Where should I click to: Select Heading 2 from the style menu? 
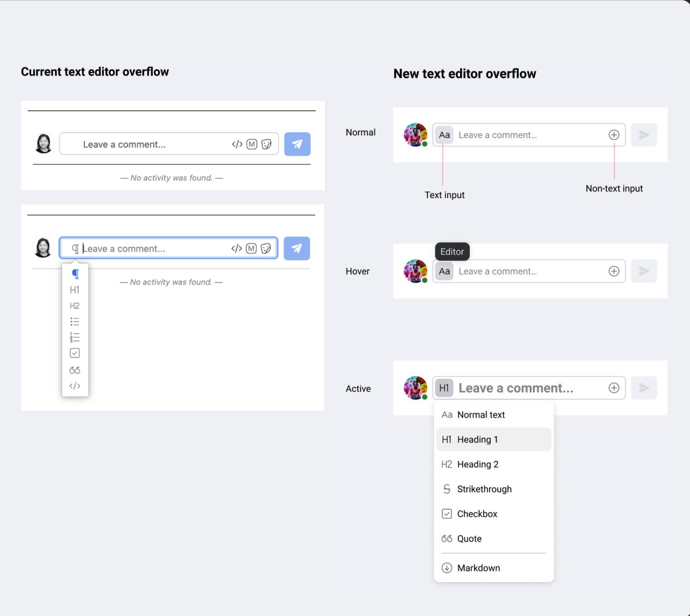tap(478, 464)
